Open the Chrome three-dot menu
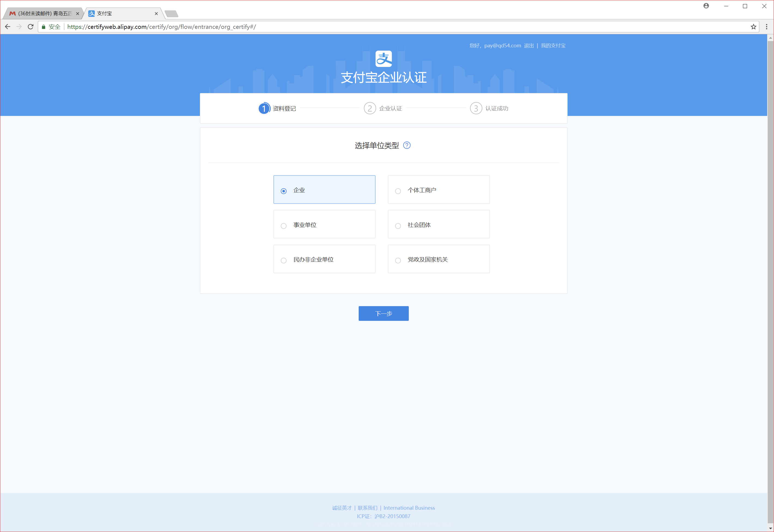Image resolution: width=774 pixels, height=532 pixels. (x=766, y=27)
